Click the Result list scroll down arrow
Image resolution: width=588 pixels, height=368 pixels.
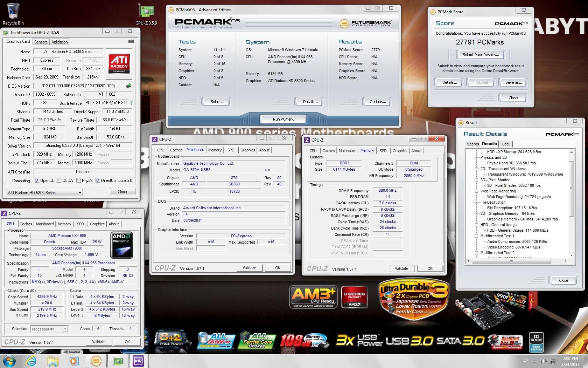pyautogui.click(x=571, y=255)
